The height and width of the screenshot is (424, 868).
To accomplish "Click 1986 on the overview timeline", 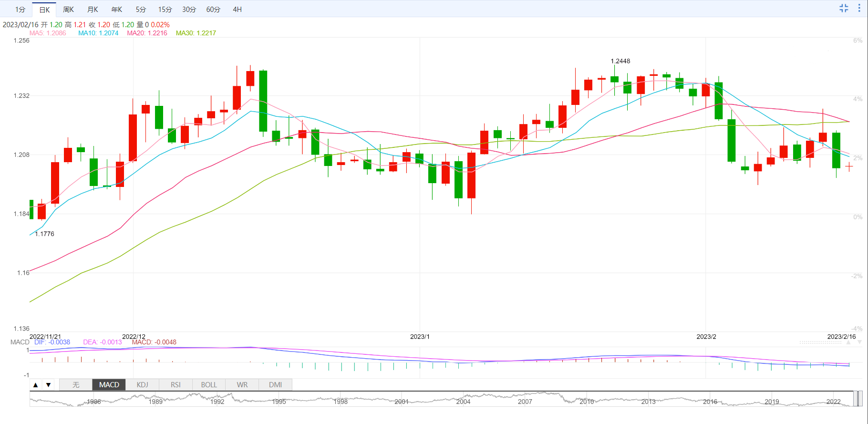I will tap(94, 402).
